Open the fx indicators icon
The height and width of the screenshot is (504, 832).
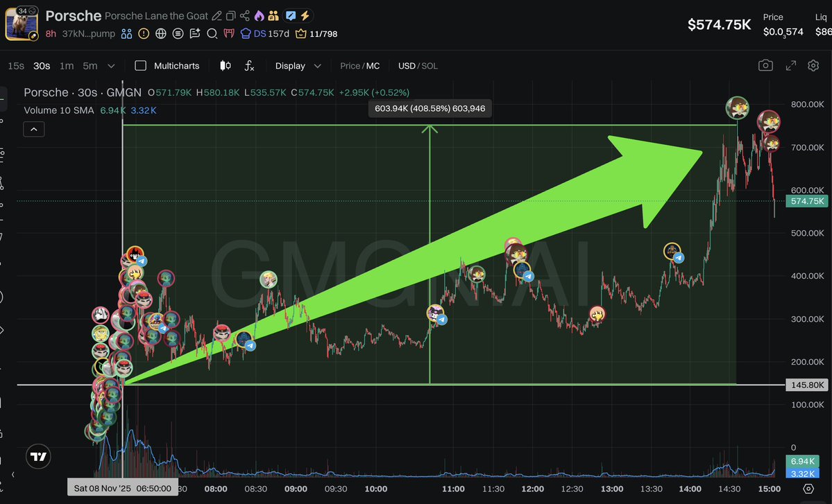click(x=249, y=66)
